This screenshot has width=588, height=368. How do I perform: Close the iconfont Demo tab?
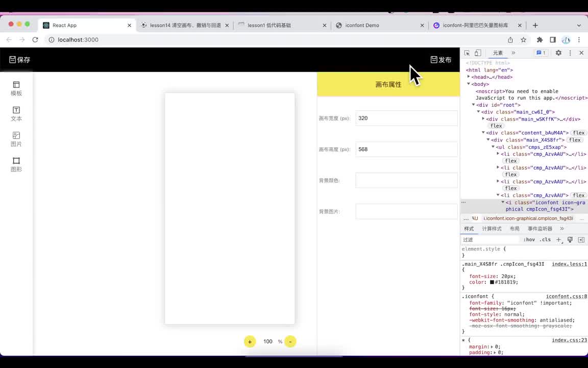pos(422,25)
